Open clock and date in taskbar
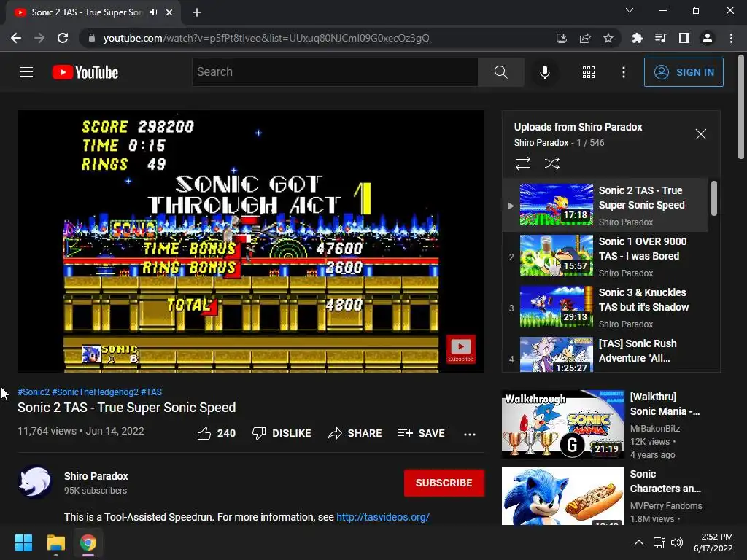 pos(713,542)
